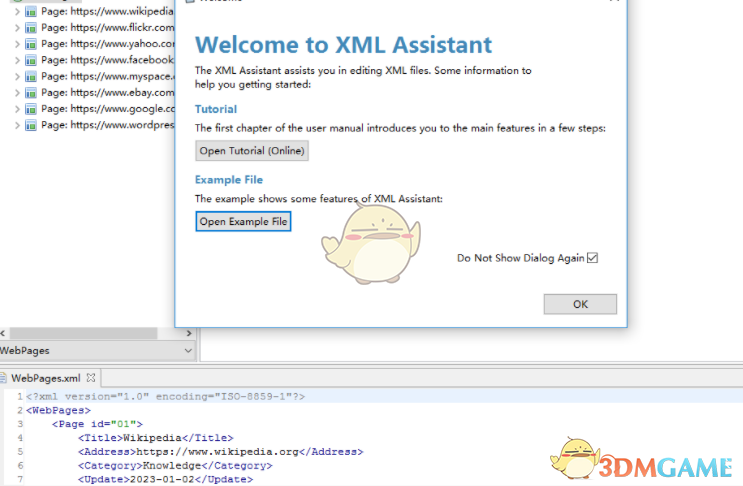Close the WebPages.xml editor tab
This screenshot has width=743, height=486.
pos(91,378)
